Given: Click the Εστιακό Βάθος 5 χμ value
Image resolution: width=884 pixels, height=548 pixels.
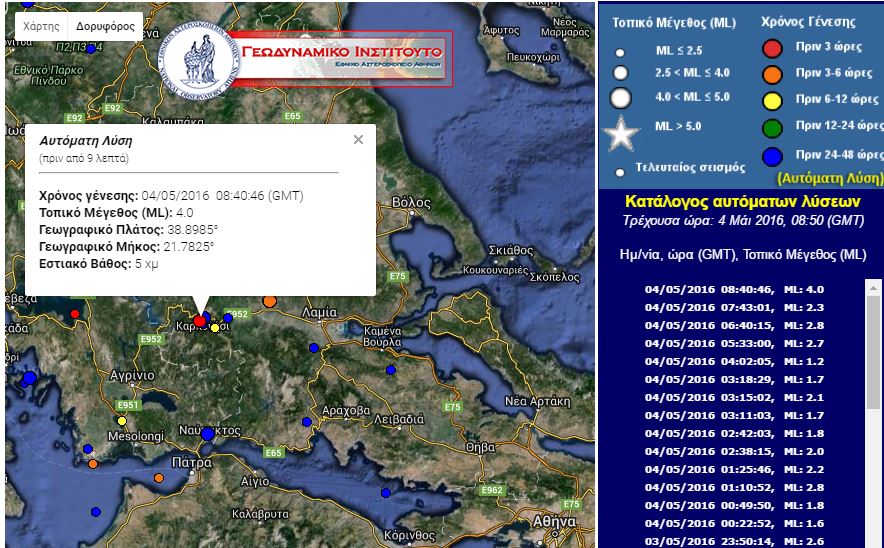Looking at the screenshot, I should pos(147,264).
